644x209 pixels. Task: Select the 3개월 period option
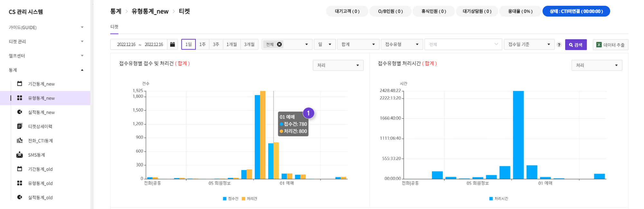(249, 44)
